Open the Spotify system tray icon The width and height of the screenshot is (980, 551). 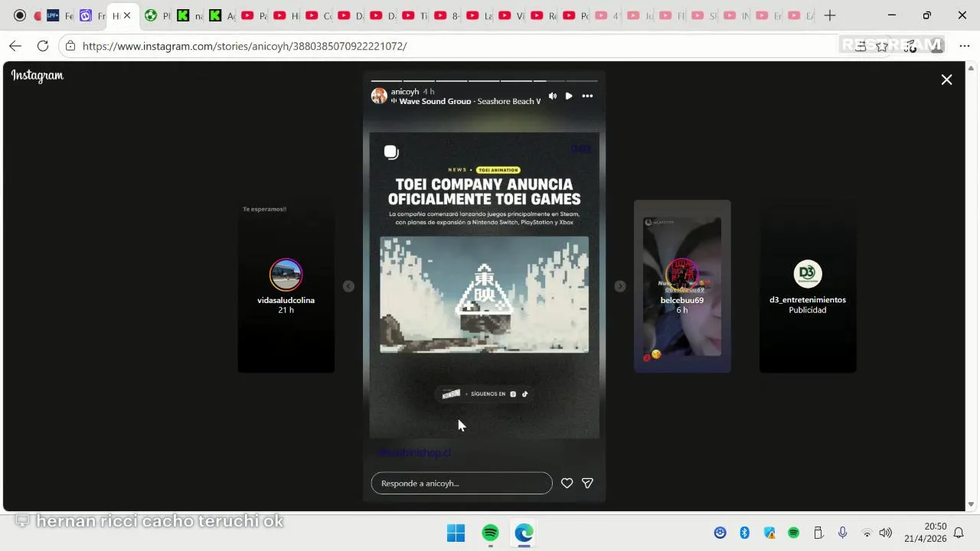coord(794,533)
